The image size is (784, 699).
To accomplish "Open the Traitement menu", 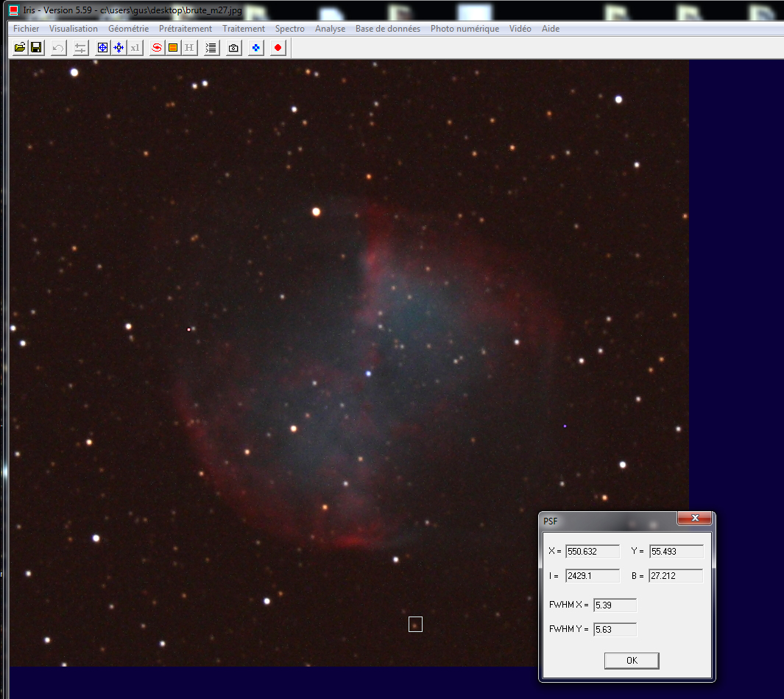I will pyautogui.click(x=244, y=29).
